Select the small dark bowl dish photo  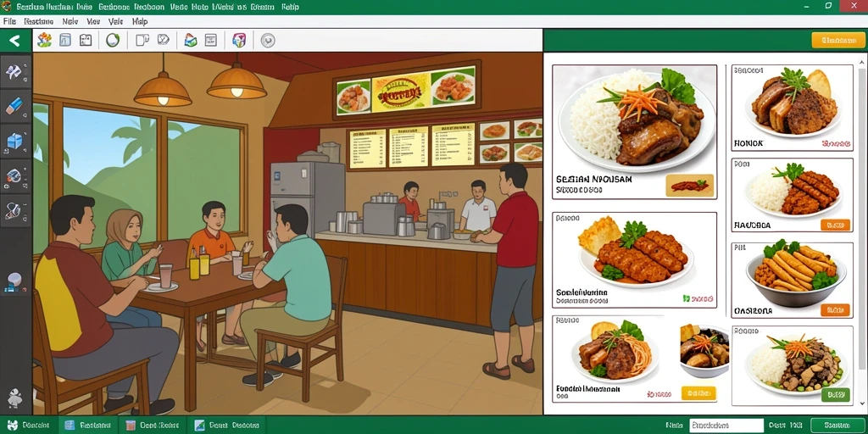(703, 351)
